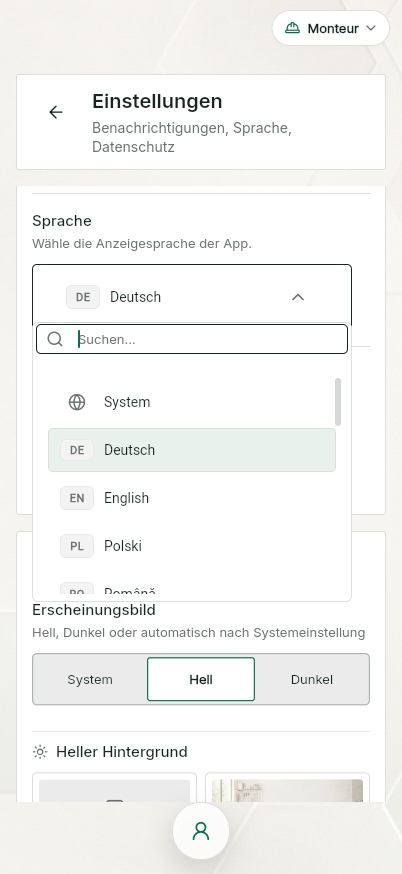Go back using the arrow icon

56,113
